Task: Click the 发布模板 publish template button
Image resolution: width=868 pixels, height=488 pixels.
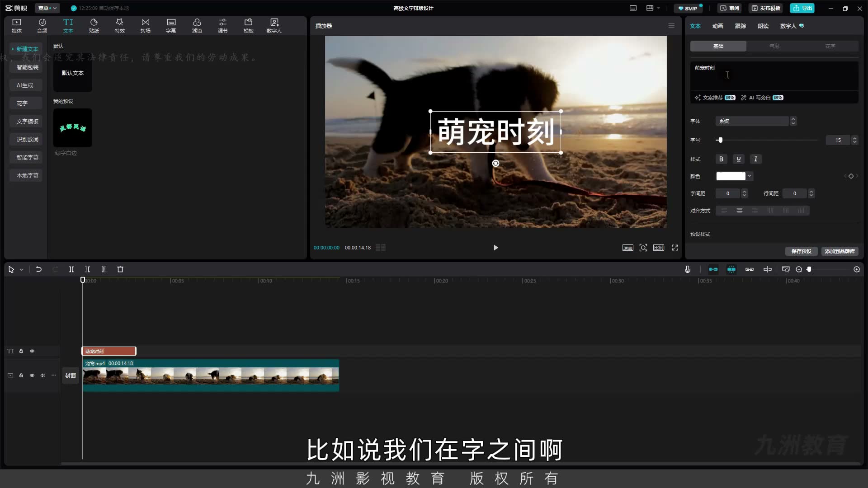Action: (766, 8)
